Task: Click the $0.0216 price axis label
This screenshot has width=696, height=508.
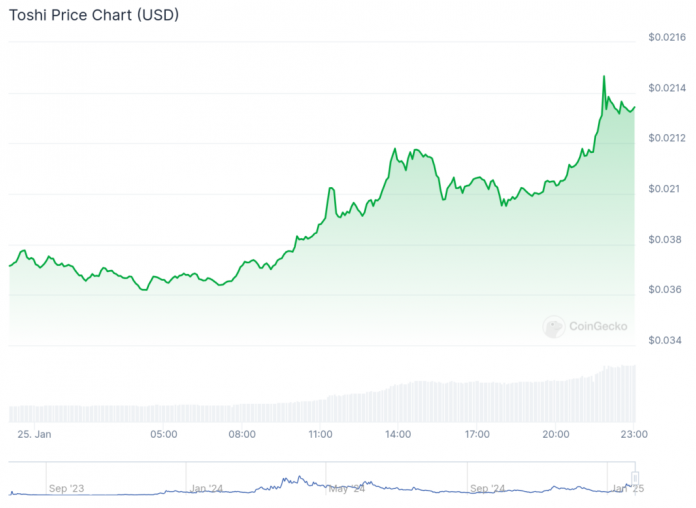Action: click(667, 38)
